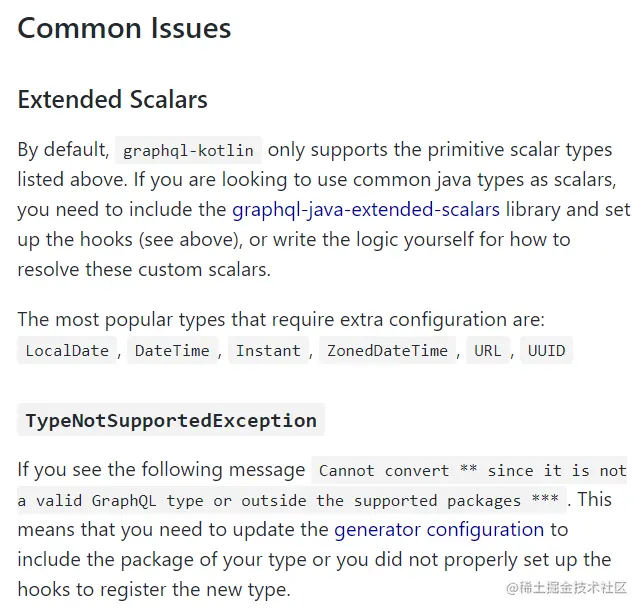Select the Instant code tag
The height and width of the screenshot is (612, 644).
(x=268, y=350)
